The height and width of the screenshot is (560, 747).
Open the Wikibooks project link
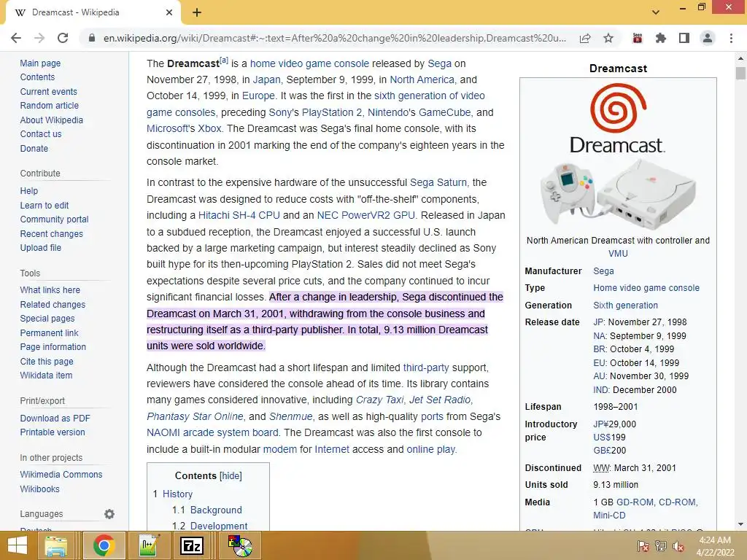pyautogui.click(x=39, y=489)
